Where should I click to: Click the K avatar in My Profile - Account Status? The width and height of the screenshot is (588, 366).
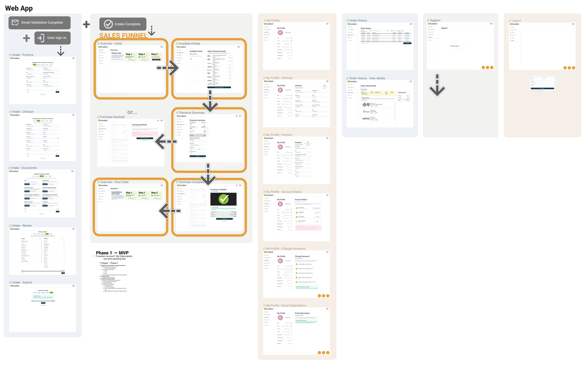click(x=280, y=204)
